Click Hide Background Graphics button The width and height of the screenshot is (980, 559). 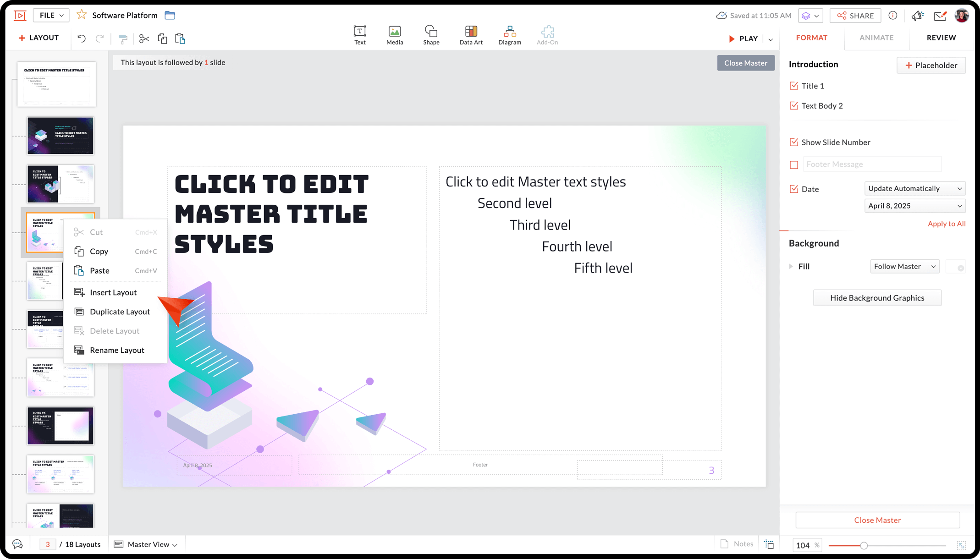point(877,298)
